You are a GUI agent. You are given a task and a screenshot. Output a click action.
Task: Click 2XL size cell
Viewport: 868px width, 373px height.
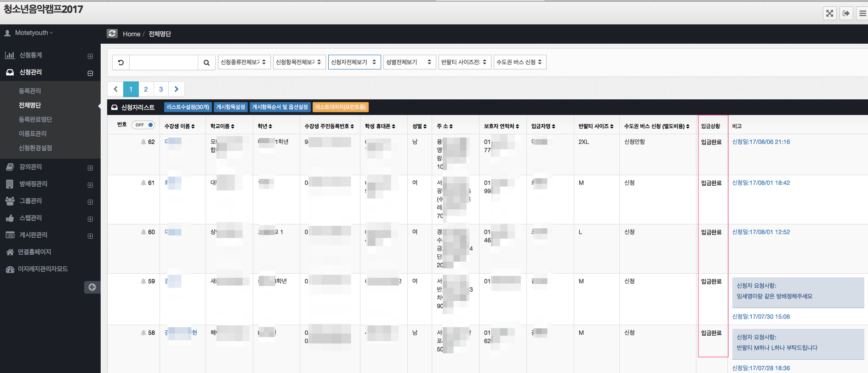pyautogui.click(x=583, y=142)
